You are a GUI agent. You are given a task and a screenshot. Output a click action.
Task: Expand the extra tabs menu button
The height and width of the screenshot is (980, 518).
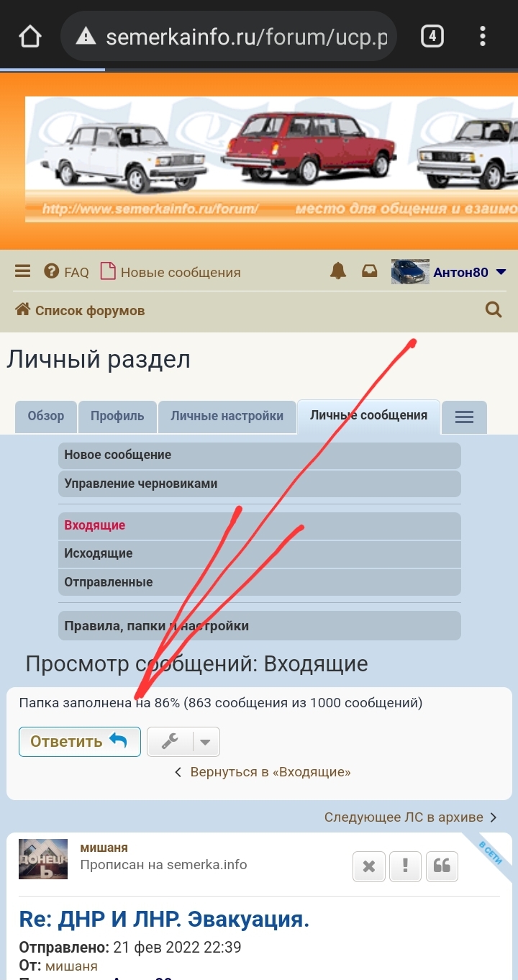pyautogui.click(x=464, y=417)
